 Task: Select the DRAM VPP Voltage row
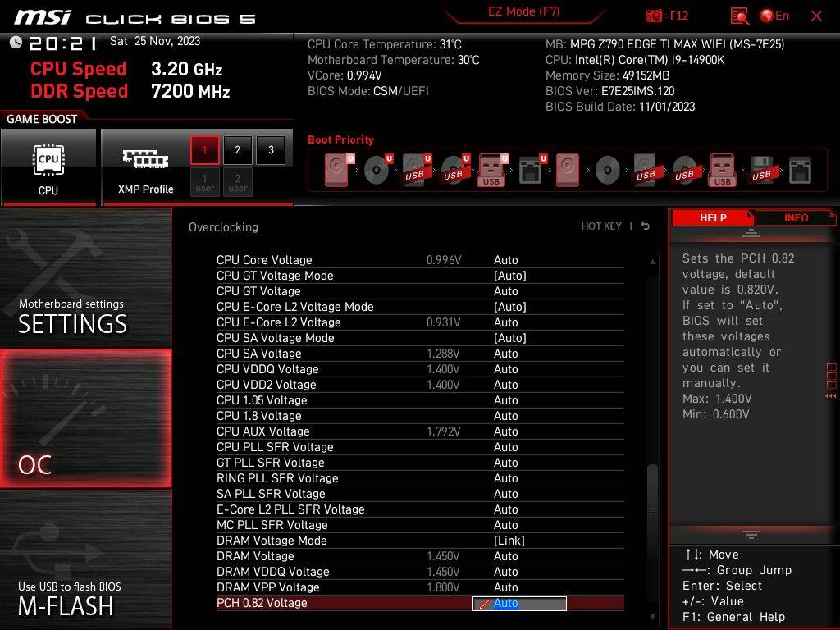click(x=420, y=587)
